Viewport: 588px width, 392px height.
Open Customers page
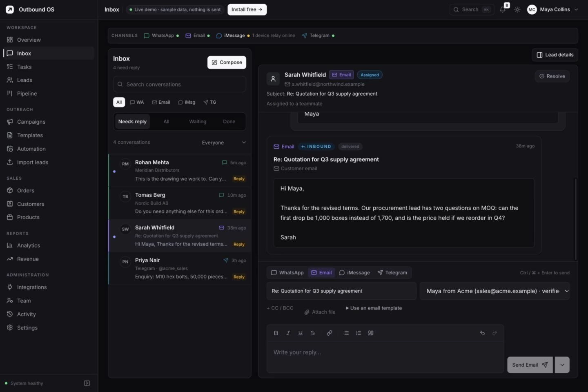pyautogui.click(x=49, y=204)
